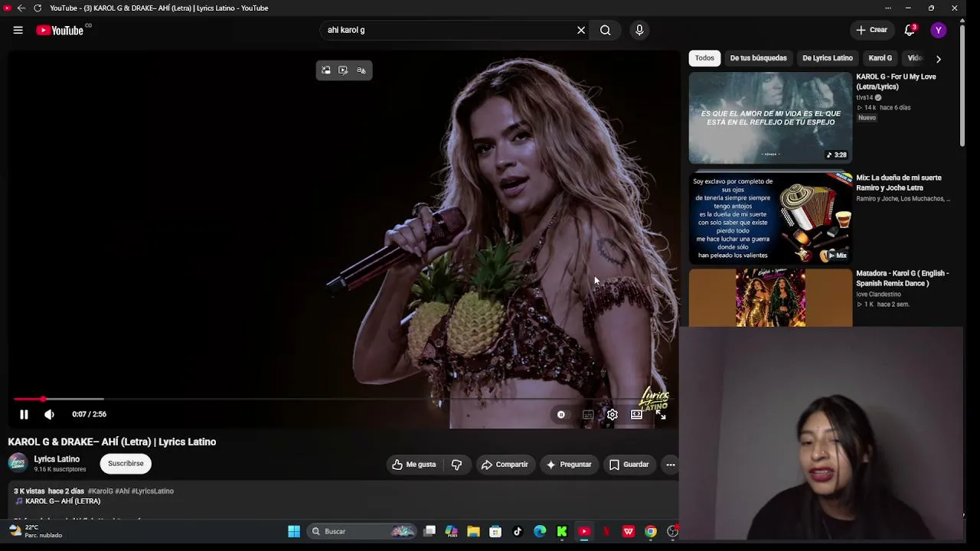Open 'Matadora - Karol G' title link
The width and height of the screenshot is (980, 551).
[902, 279]
